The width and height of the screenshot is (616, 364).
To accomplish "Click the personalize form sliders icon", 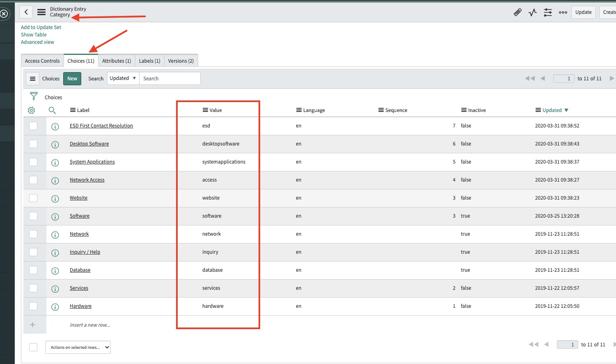I will [x=548, y=12].
